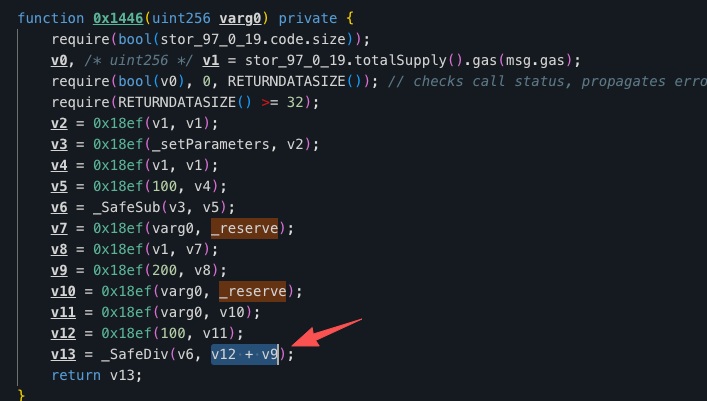Click the underlined v6 variable

coord(59,207)
